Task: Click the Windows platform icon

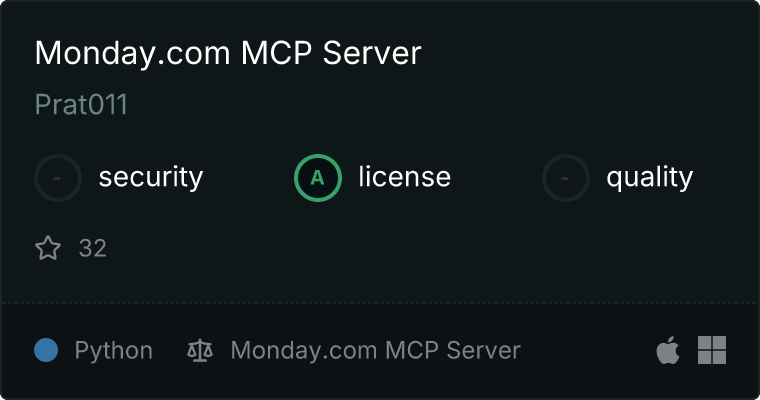Action: (x=712, y=350)
